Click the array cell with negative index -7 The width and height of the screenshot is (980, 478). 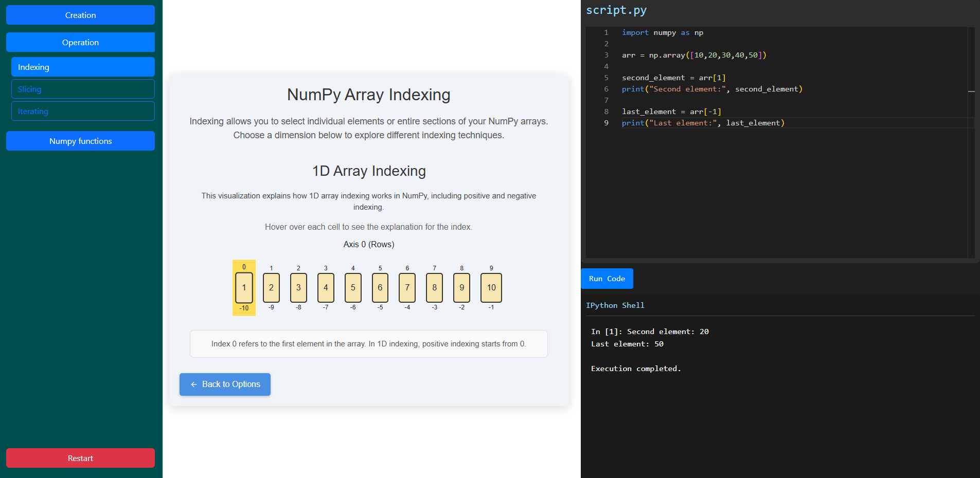pos(326,288)
